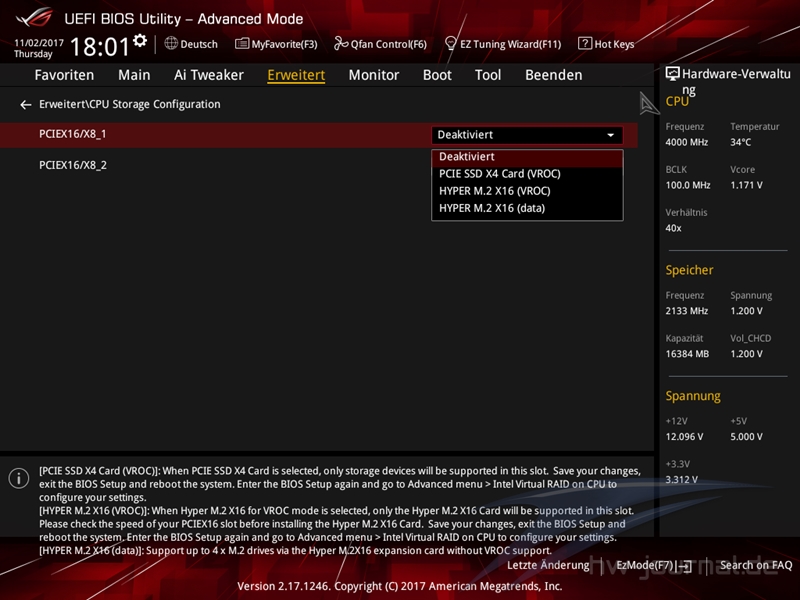
Task: Click the Spannung section heading
Action: [693, 396]
